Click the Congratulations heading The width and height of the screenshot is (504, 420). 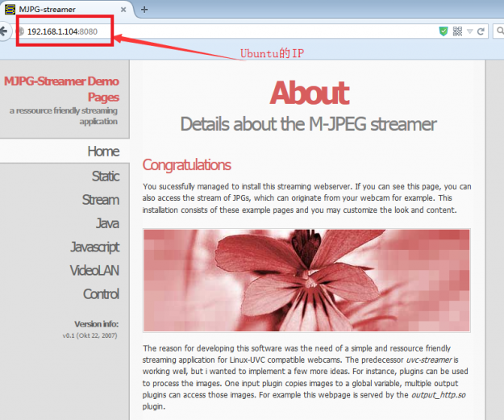[x=186, y=164]
